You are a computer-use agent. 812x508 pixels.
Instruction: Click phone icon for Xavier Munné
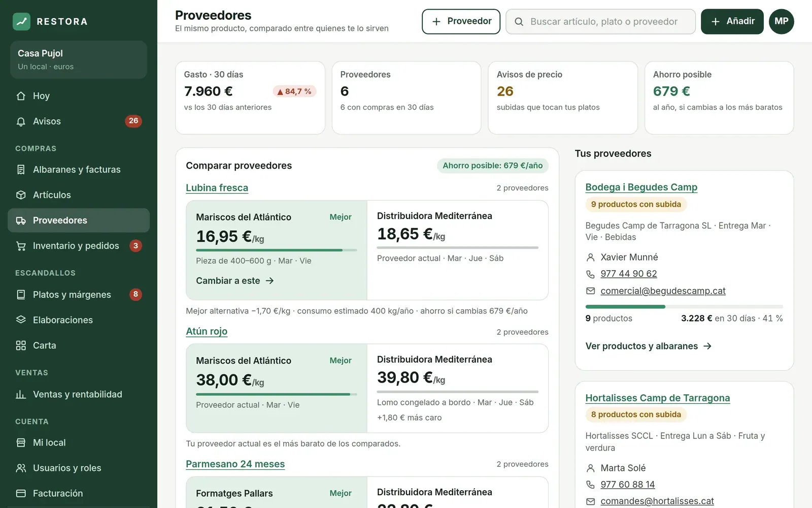coord(590,274)
